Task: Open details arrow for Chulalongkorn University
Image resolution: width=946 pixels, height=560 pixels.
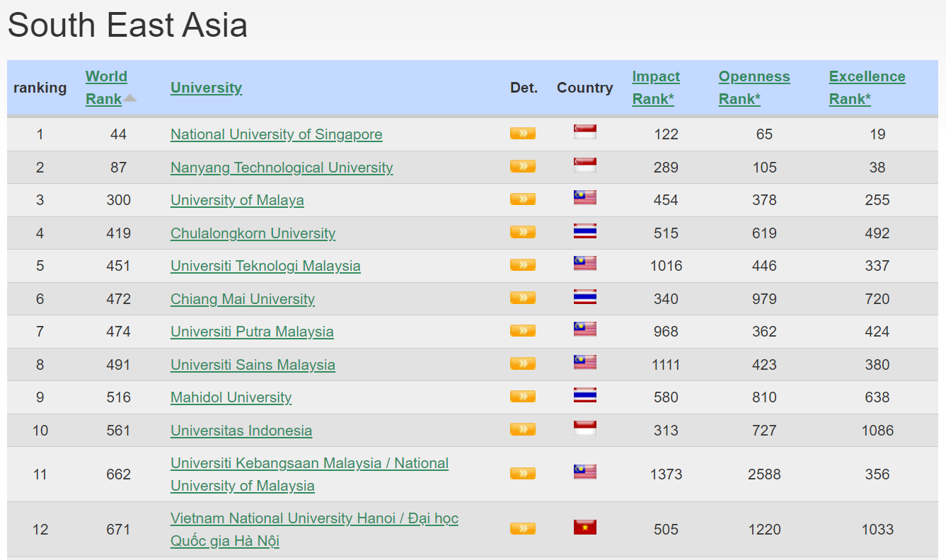Action: [523, 232]
